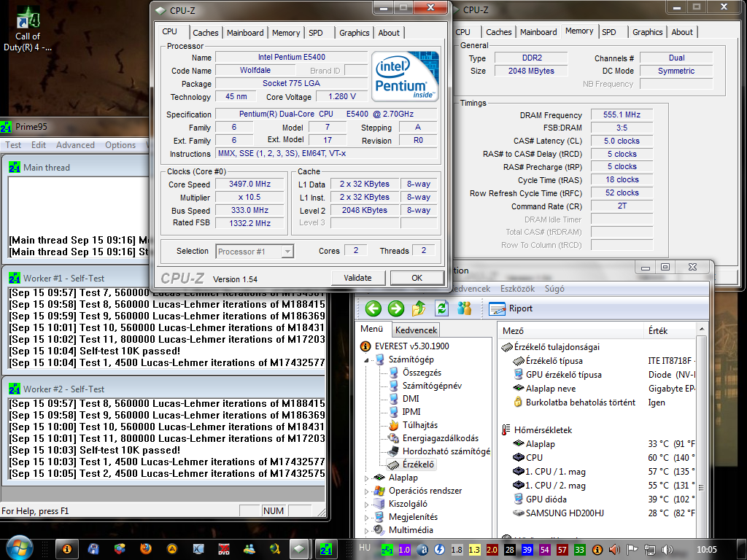
Task: Open Graphics tab in front CPU-Z
Action: pyautogui.click(x=354, y=33)
